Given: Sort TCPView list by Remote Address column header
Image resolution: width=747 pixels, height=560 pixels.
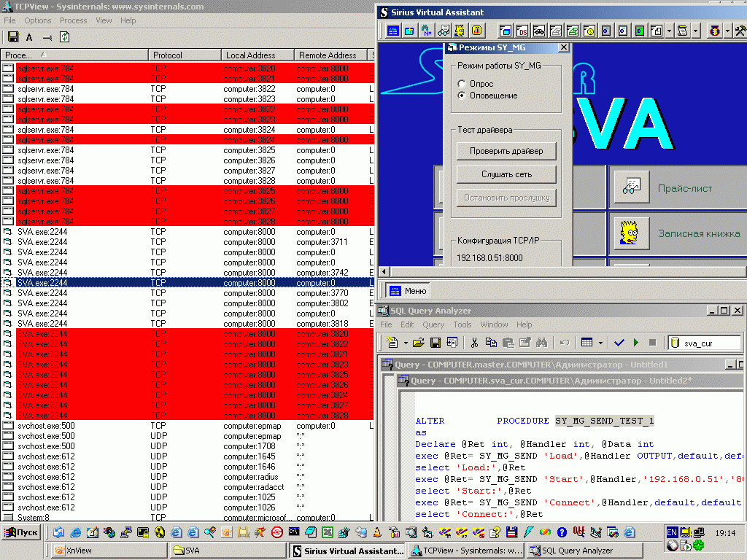Looking at the screenshot, I should click(x=330, y=55).
